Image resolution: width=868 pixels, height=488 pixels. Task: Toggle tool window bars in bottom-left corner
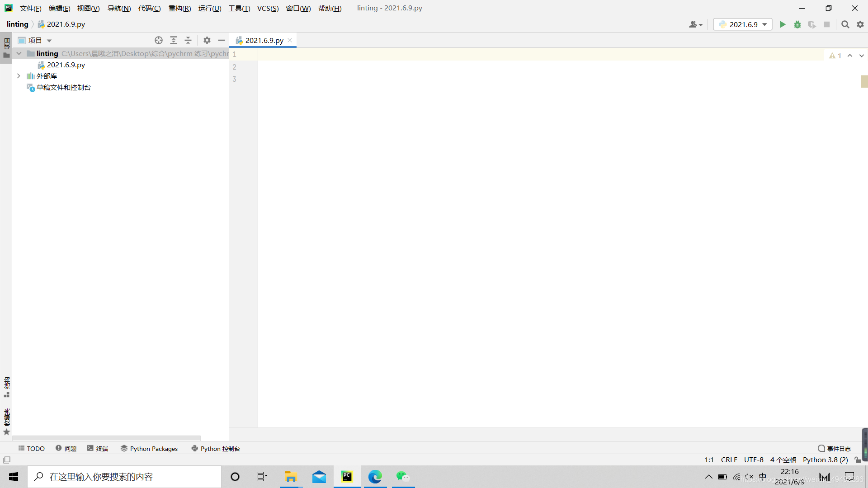pyautogui.click(x=7, y=460)
